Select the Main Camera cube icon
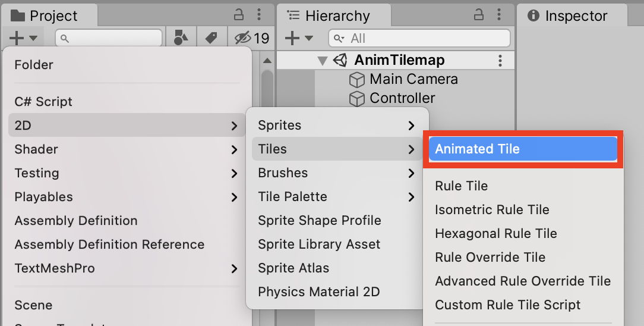The image size is (644, 326). click(x=356, y=79)
